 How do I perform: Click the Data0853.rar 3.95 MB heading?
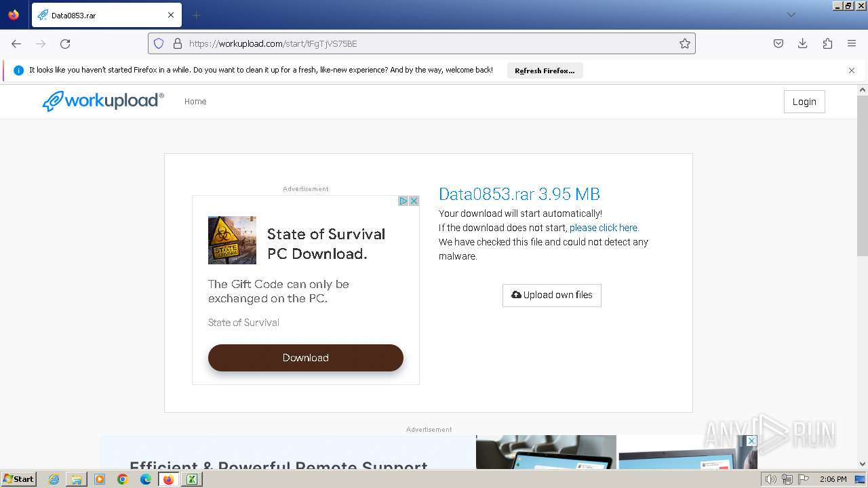(519, 194)
